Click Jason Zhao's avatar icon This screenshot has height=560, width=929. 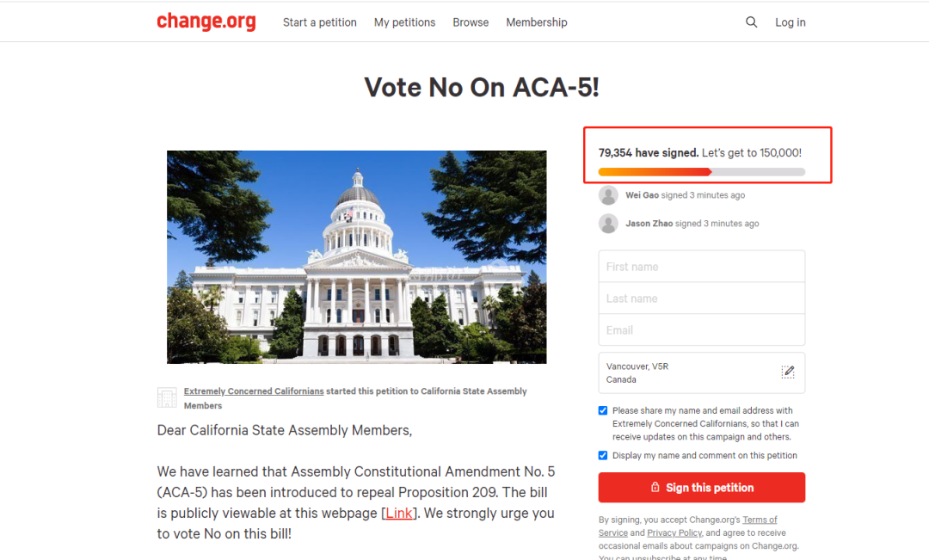(x=608, y=224)
